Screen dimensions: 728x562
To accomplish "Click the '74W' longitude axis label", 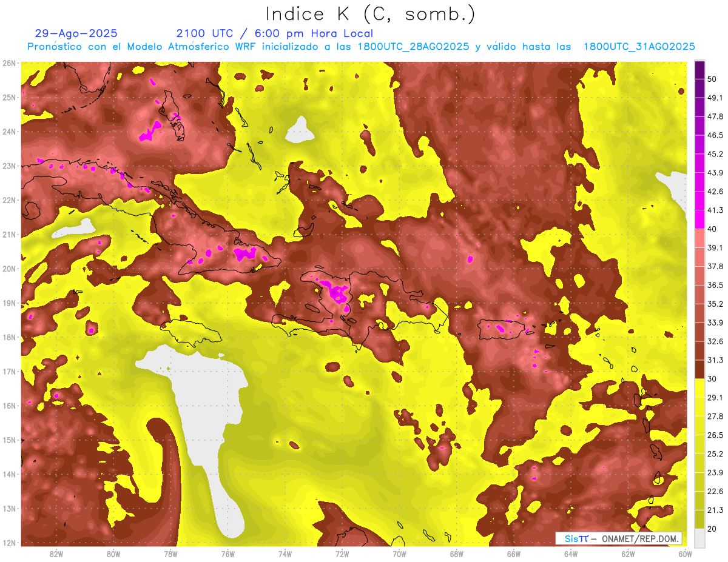I will point(285,554).
